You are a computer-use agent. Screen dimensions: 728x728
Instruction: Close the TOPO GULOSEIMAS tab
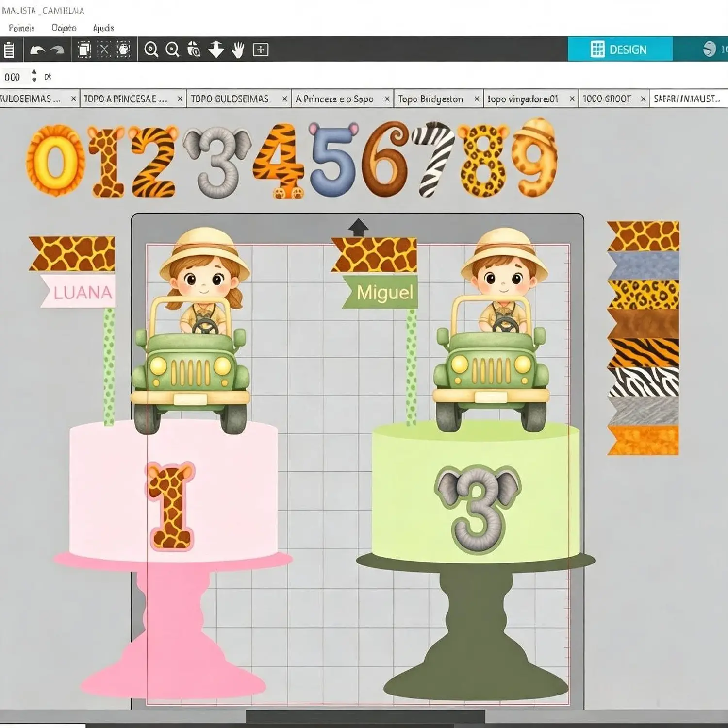point(285,99)
